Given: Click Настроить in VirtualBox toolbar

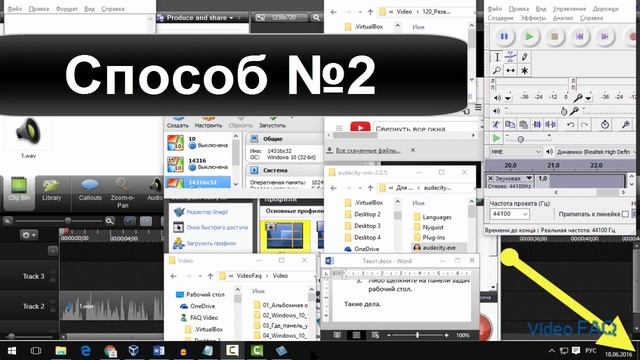Looking at the screenshot, I should tap(208, 122).
